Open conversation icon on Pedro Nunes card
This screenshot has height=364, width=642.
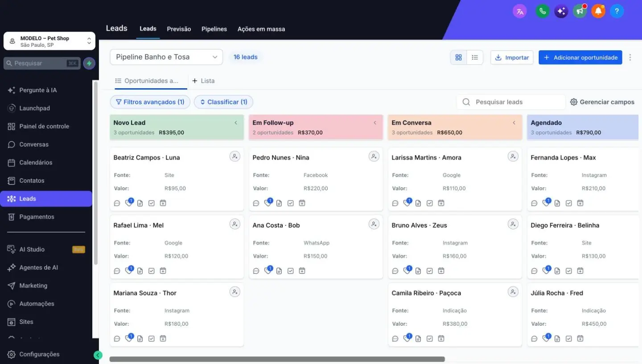click(256, 203)
